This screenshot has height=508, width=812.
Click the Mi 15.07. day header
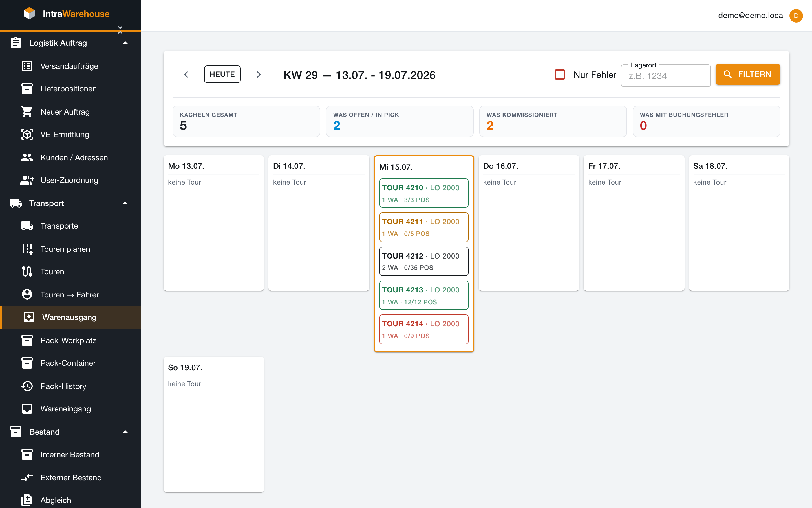(396, 167)
